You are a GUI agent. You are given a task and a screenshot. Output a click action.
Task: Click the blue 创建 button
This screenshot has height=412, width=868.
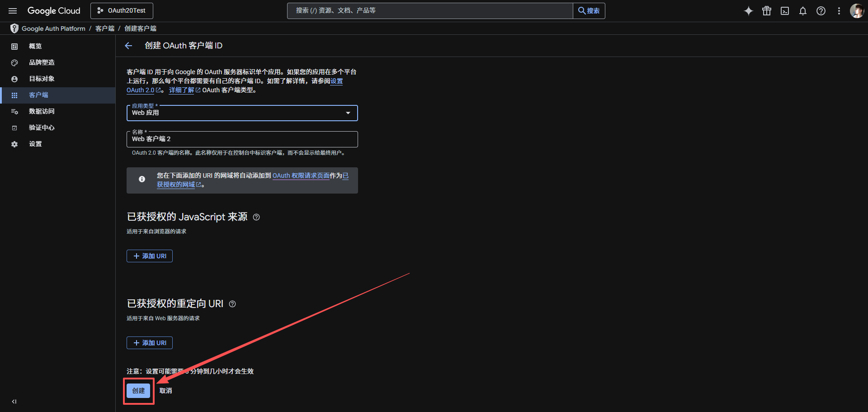pos(138,391)
